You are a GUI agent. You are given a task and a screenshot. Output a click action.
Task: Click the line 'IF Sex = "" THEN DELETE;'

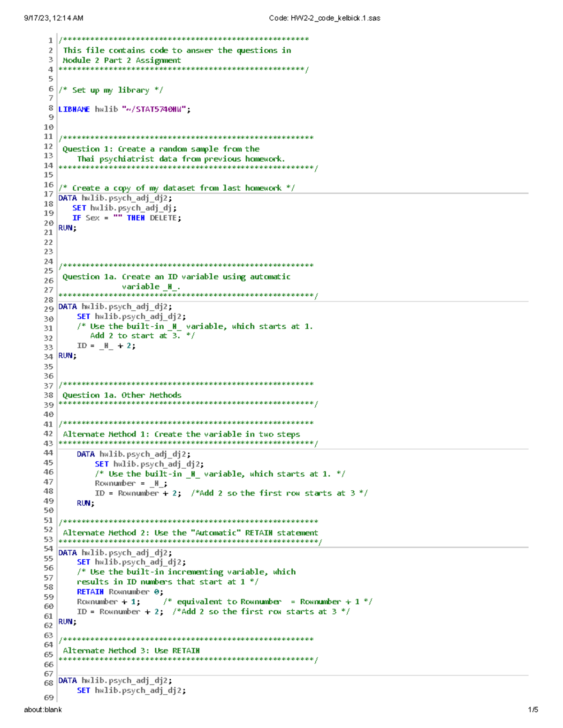pyautogui.click(x=127, y=218)
